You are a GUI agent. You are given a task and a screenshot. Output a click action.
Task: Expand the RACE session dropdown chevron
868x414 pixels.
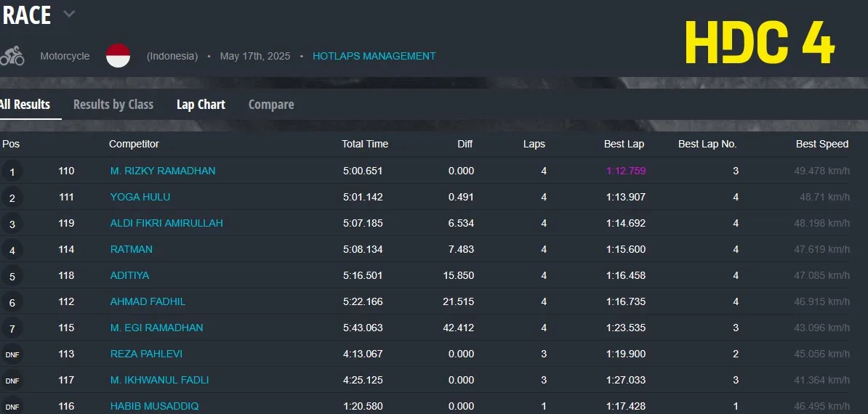68,14
